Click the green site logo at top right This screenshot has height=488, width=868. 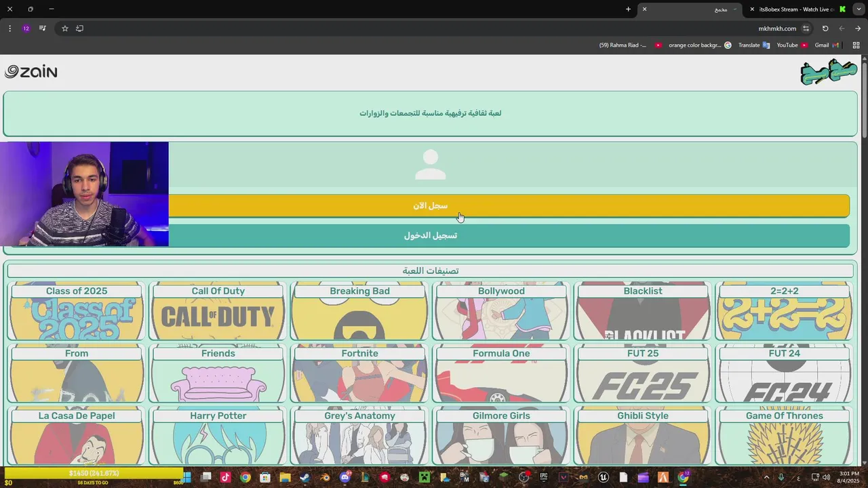[829, 72]
